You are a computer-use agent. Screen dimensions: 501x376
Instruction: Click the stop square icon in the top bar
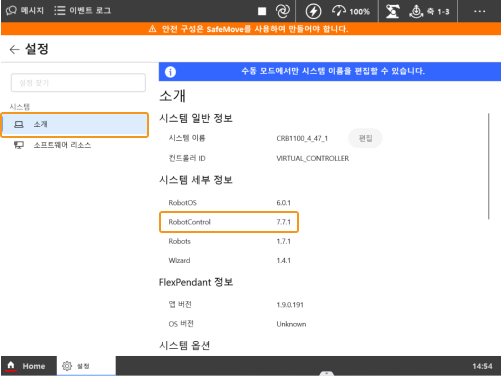(x=262, y=11)
